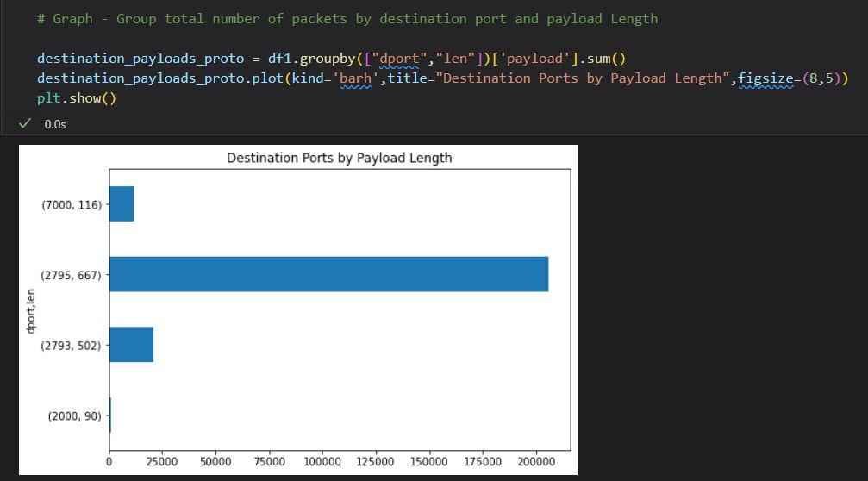Click the code comment line about grouping packets

347,19
